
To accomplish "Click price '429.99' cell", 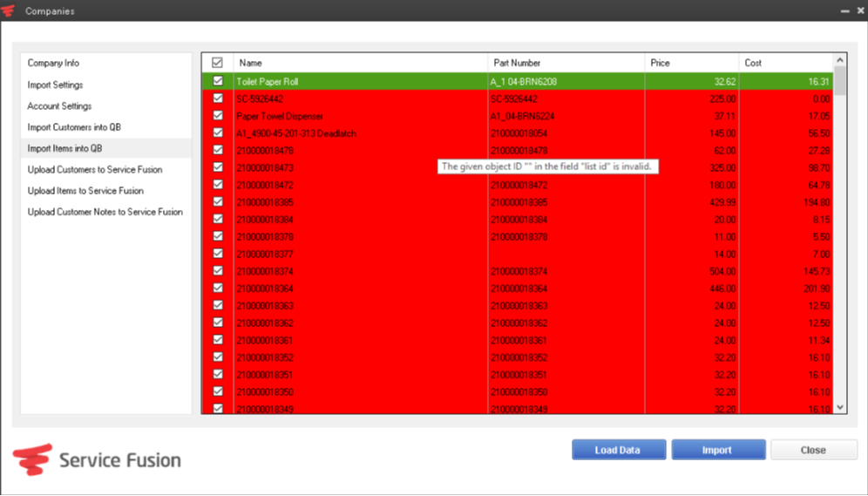I will coord(692,202).
